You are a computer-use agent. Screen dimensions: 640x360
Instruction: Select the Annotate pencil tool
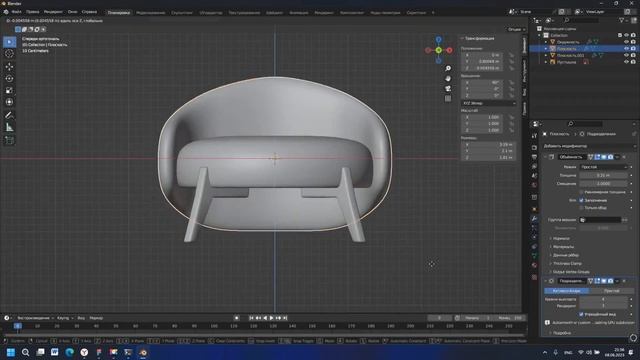coord(9,115)
